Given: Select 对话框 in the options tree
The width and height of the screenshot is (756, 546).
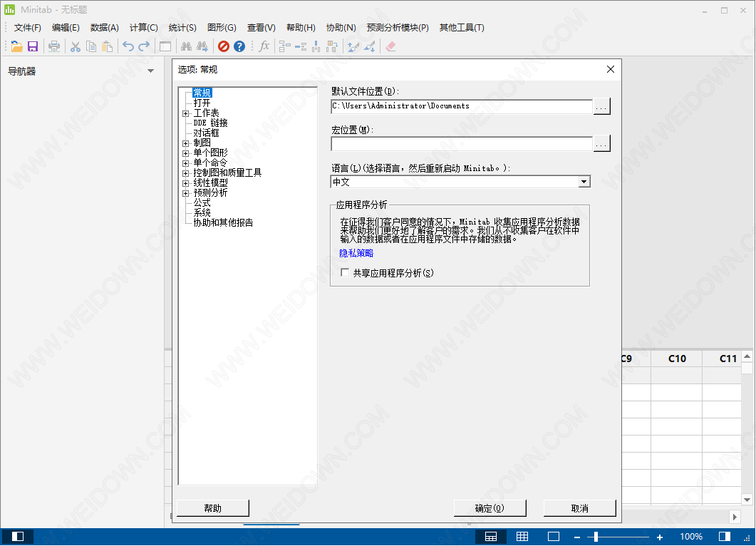Looking at the screenshot, I should (x=207, y=133).
